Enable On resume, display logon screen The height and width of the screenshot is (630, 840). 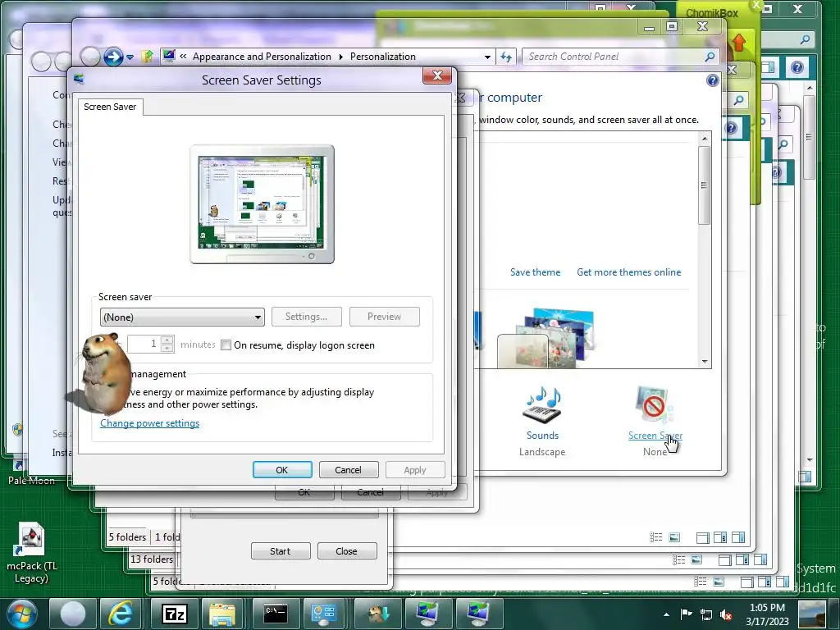(226, 345)
